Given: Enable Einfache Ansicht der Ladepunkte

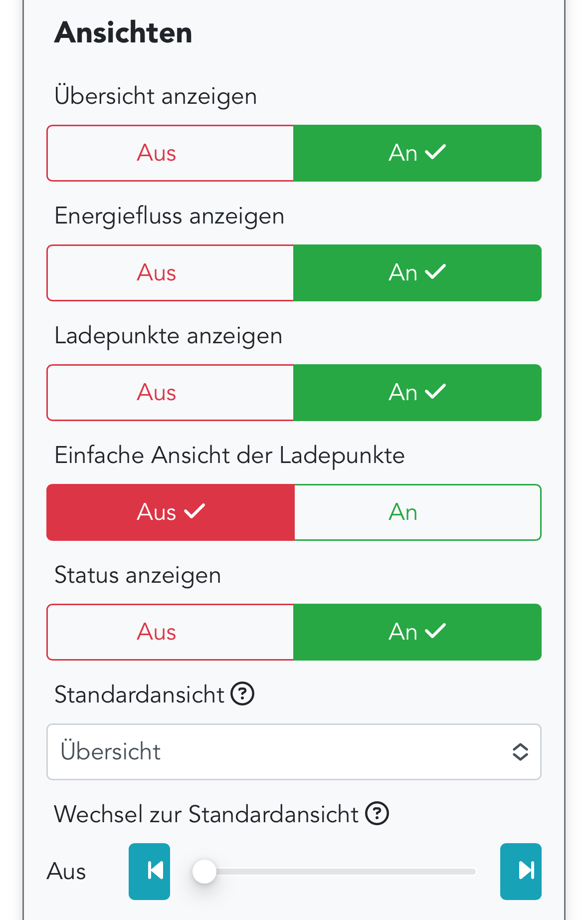Looking at the screenshot, I should (x=417, y=512).
